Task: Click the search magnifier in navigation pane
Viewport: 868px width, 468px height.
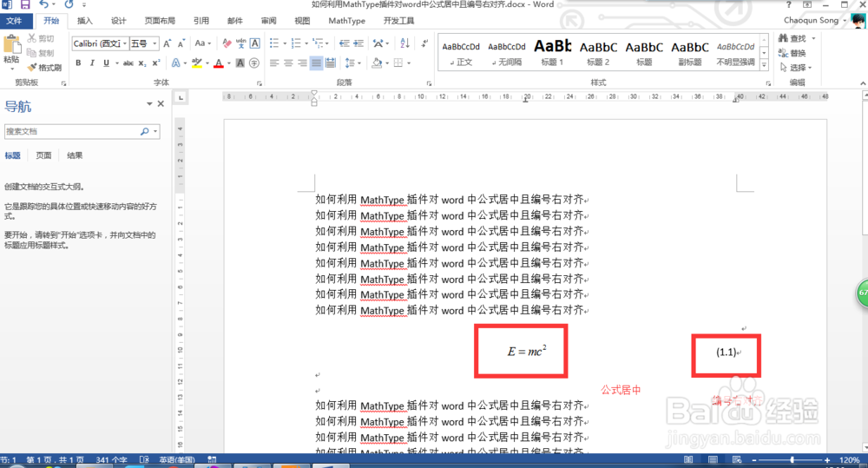Action: pyautogui.click(x=144, y=131)
